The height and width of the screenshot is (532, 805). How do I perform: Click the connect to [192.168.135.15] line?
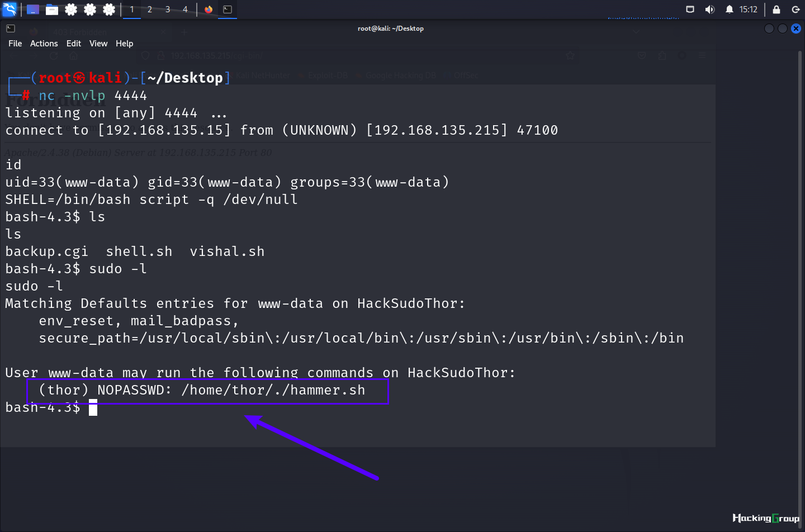[x=282, y=130]
